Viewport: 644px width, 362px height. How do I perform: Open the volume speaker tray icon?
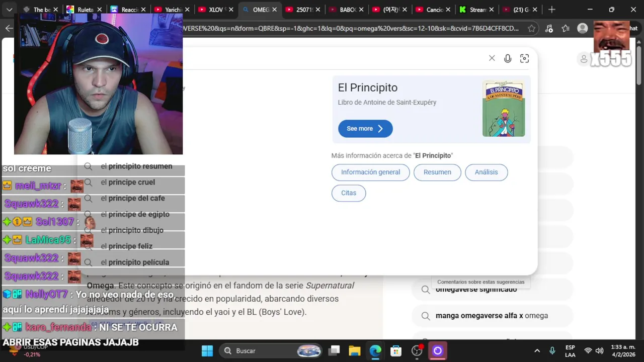(599, 350)
